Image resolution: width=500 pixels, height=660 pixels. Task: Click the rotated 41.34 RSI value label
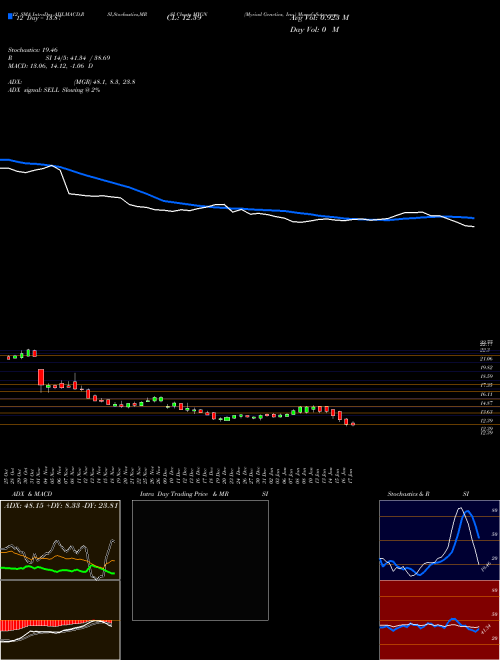(486, 630)
